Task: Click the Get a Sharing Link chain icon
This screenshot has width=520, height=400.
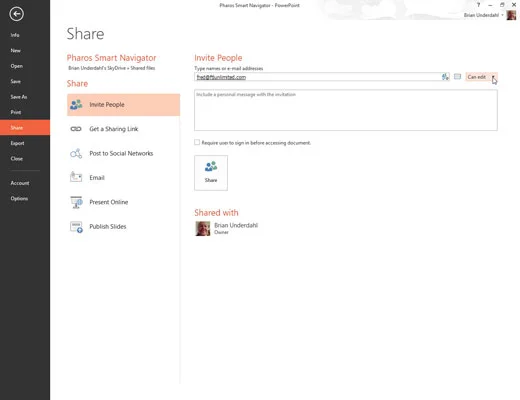Action: pos(76,129)
